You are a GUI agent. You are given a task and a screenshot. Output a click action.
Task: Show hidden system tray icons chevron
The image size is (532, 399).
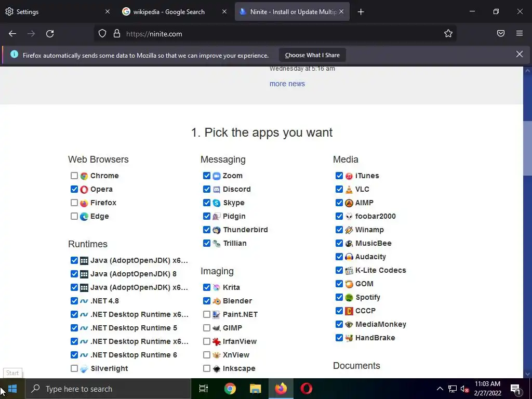(440, 389)
